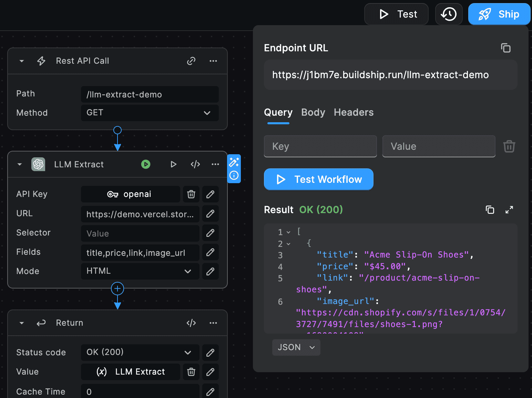Viewport: 532px width, 398px height.
Task: Open code view of the LLM Extract node
Action: [195, 164]
